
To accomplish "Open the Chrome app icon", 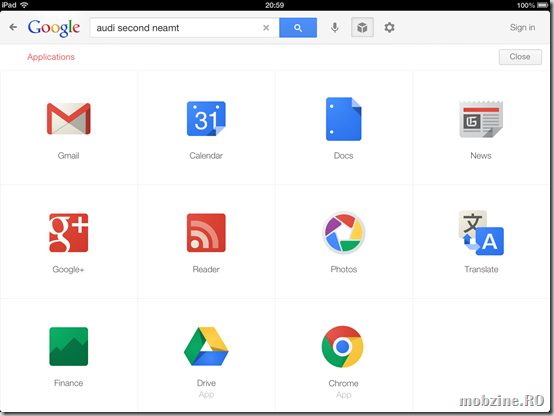I will point(343,347).
